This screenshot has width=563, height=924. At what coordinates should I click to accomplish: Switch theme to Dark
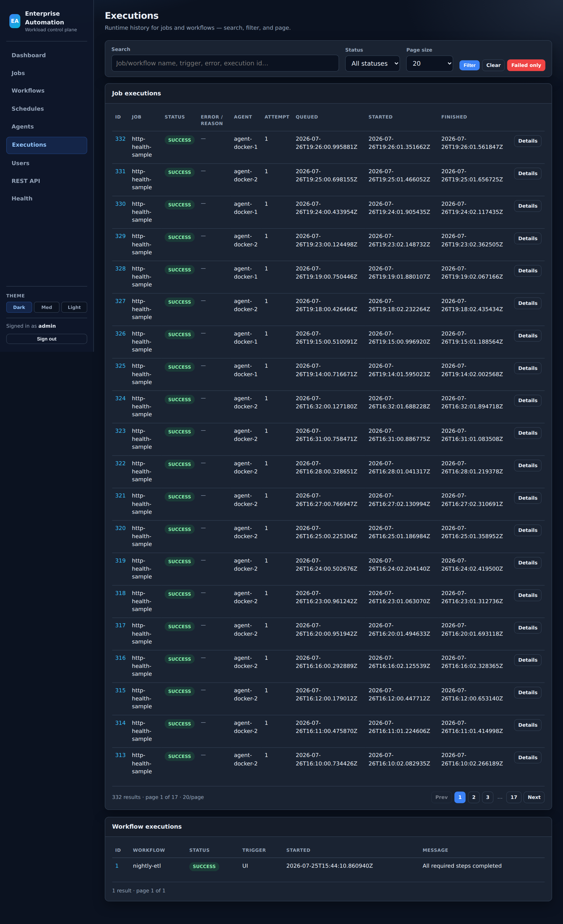coord(19,307)
